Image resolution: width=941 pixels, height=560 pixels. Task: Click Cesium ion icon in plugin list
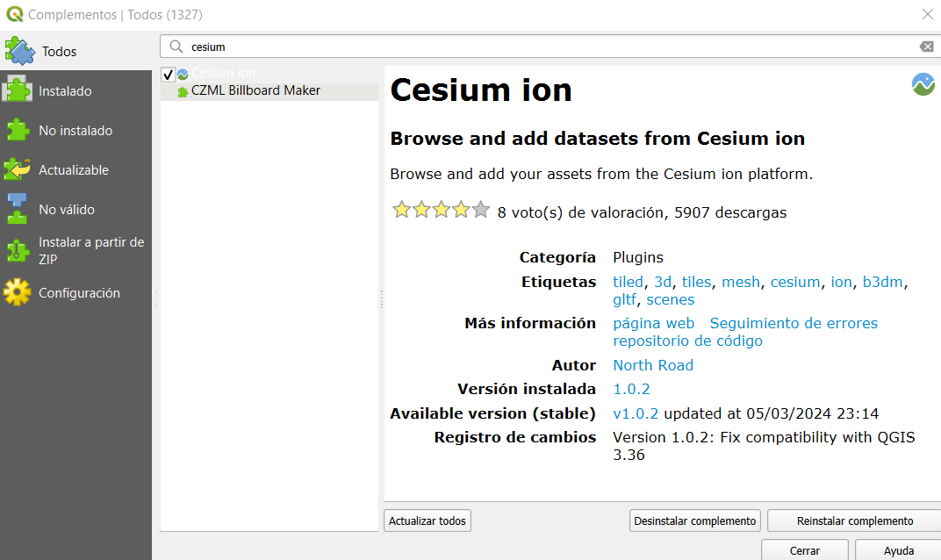coord(183,74)
